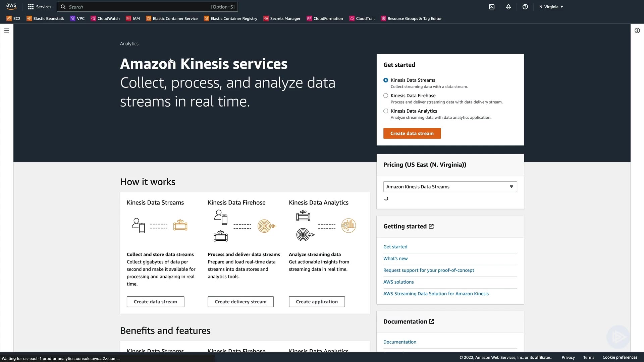Open the Services grid menu

[40, 7]
